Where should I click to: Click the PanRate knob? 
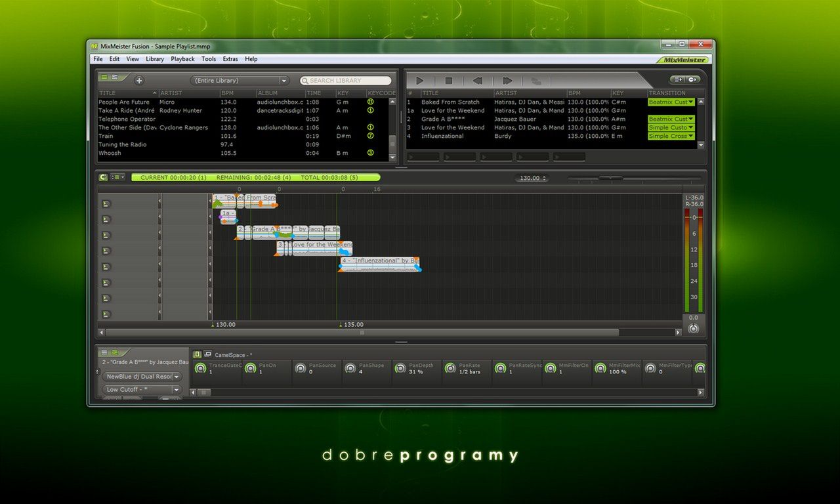(450, 369)
